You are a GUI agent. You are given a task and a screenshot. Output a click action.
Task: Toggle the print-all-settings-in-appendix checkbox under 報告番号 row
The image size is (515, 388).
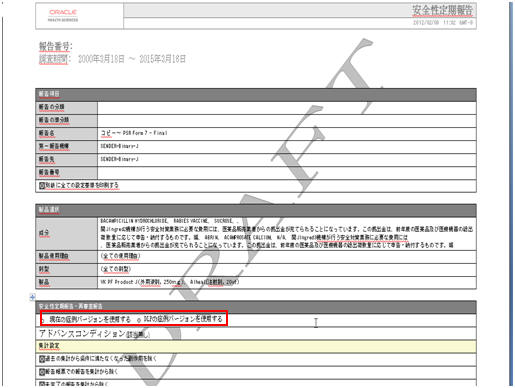[42, 185]
